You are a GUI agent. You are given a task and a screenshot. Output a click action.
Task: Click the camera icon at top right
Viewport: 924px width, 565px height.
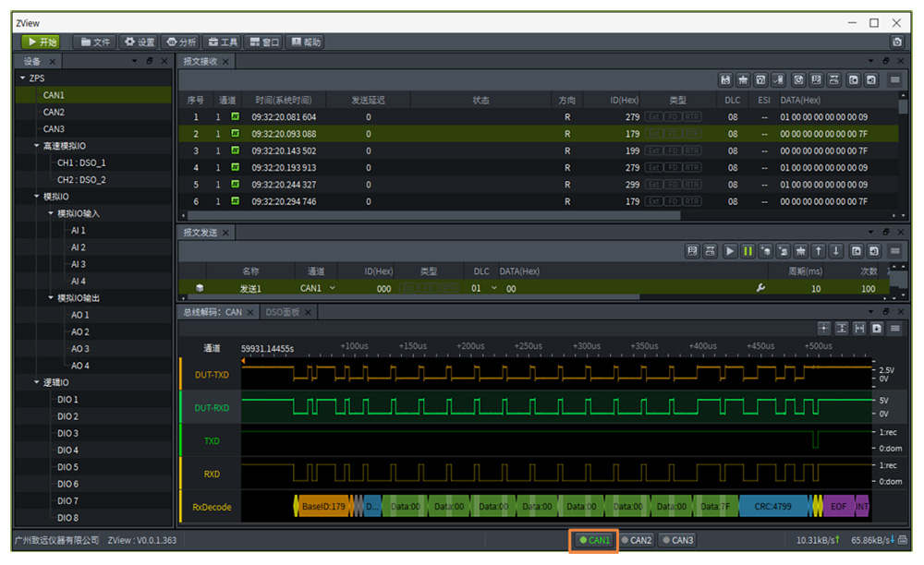coord(896,42)
